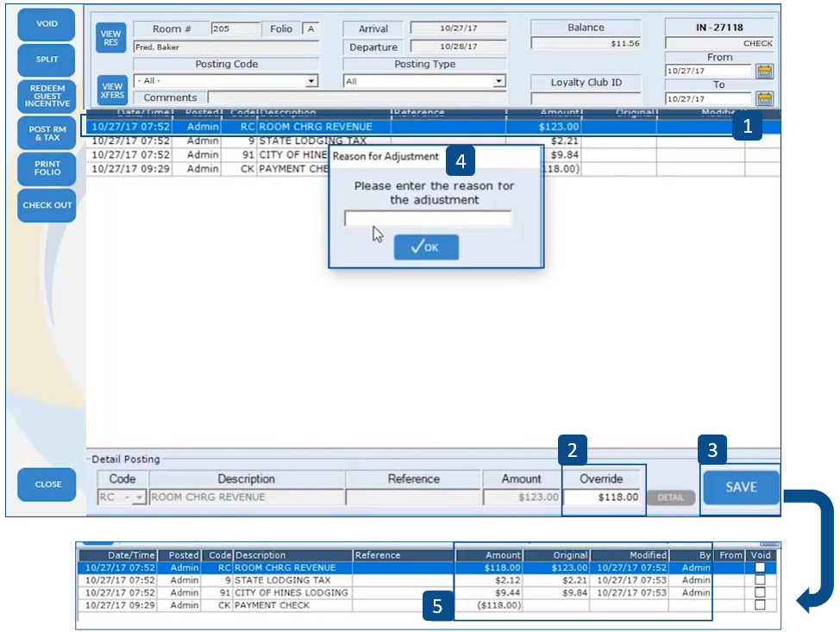Expand the Posting Type dropdown
This screenshot has height=632, width=840.
[498, 81]
